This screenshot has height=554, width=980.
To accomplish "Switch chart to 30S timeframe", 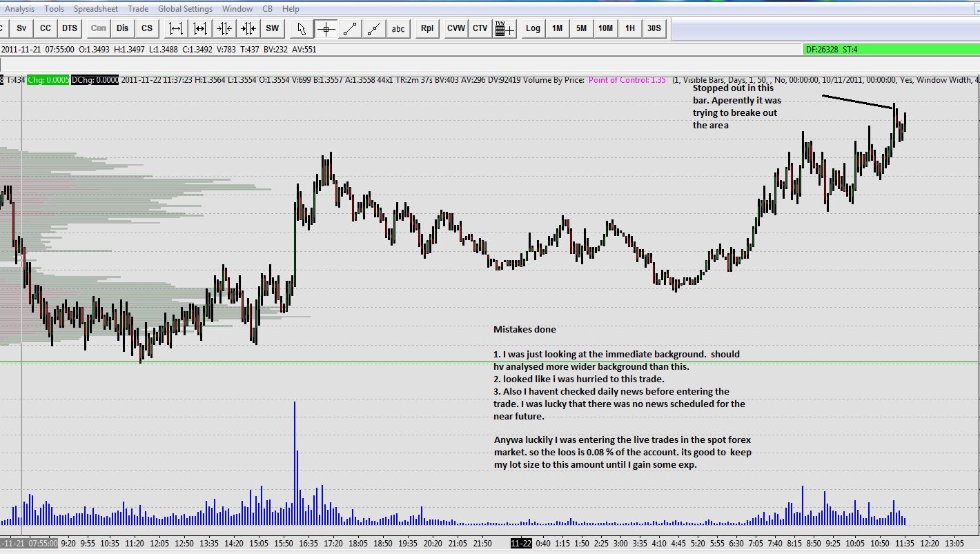I will click(654, 28).
